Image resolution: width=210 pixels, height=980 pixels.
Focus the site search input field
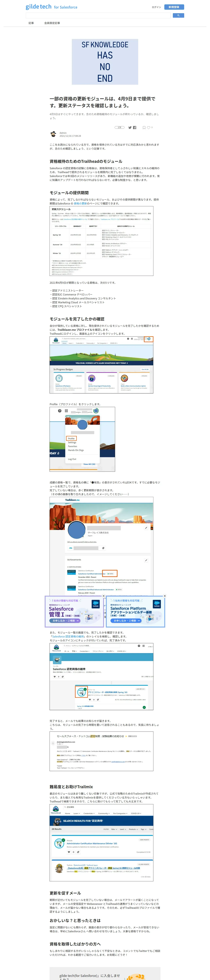point(98,16)
